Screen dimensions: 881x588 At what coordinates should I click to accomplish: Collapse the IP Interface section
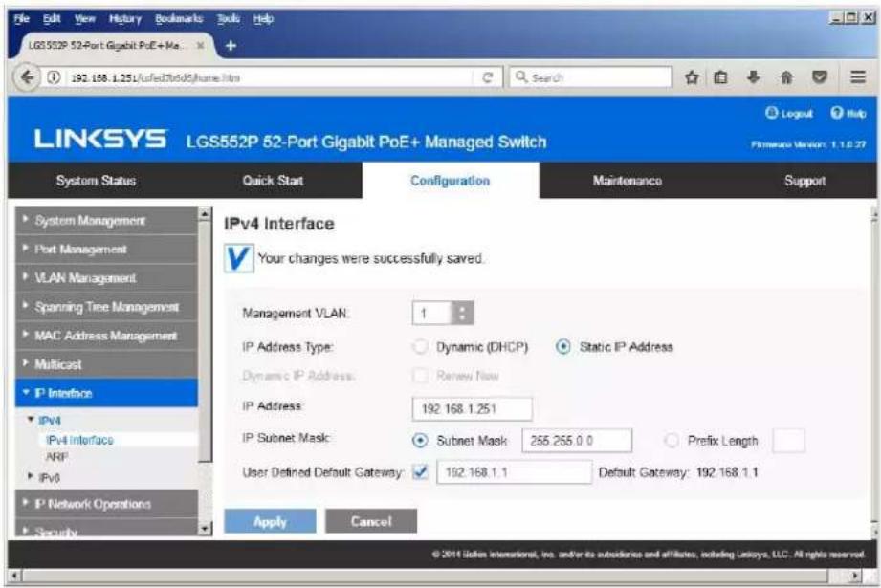pyautogui.click(x=106, y=393)
